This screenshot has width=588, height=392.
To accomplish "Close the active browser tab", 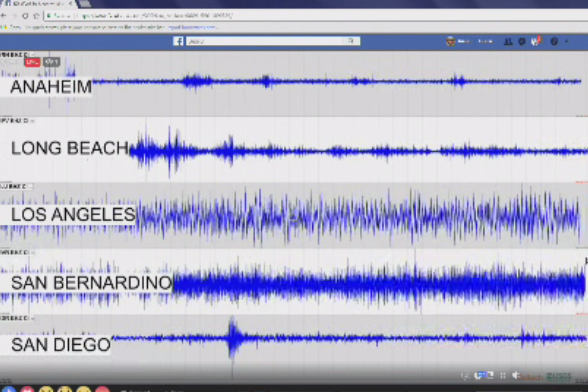I will click(70, 4).
